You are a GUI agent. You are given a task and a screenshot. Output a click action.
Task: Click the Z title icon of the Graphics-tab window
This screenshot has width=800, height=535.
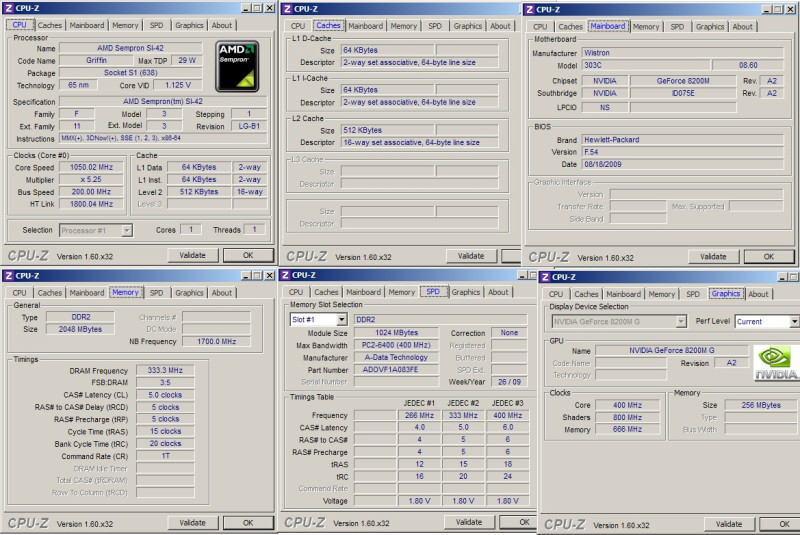545,277
